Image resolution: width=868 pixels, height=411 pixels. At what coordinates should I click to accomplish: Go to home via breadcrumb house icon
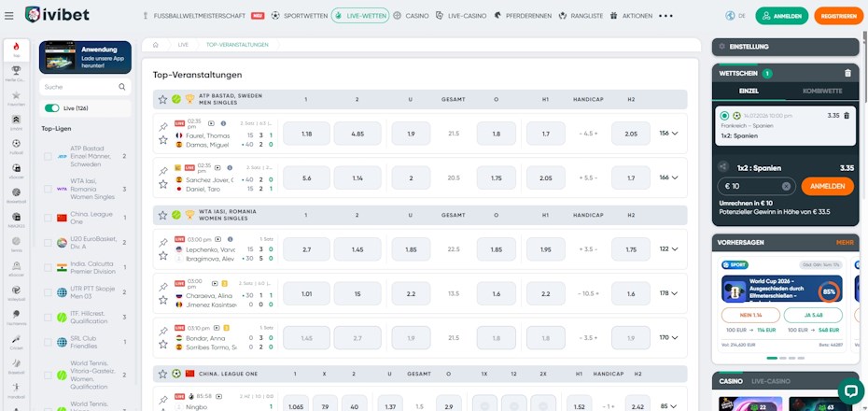(x=156, y=45)
